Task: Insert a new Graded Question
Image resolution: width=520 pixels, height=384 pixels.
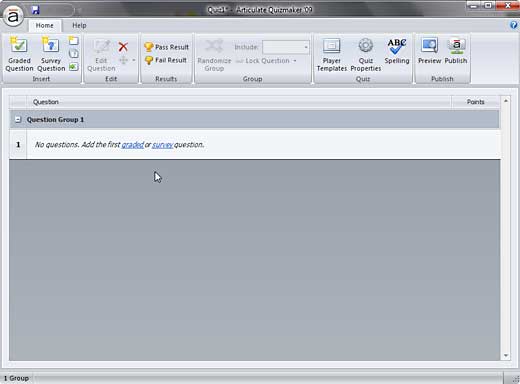Action: point(19,54)
